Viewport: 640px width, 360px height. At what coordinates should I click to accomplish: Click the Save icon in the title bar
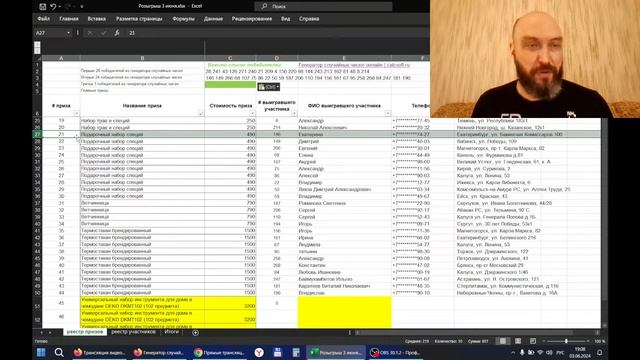(x=43, y=7)
